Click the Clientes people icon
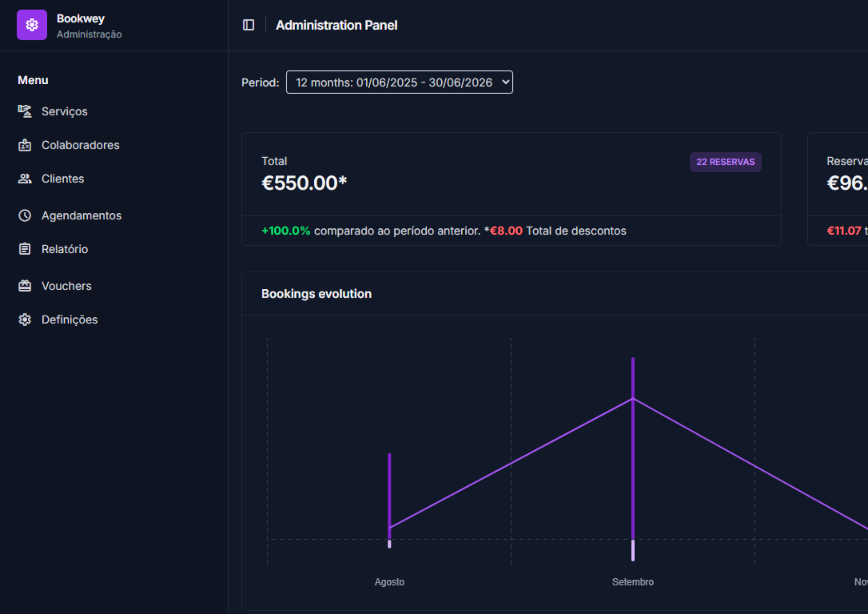 pyautogui.click(x=25, y=178)
